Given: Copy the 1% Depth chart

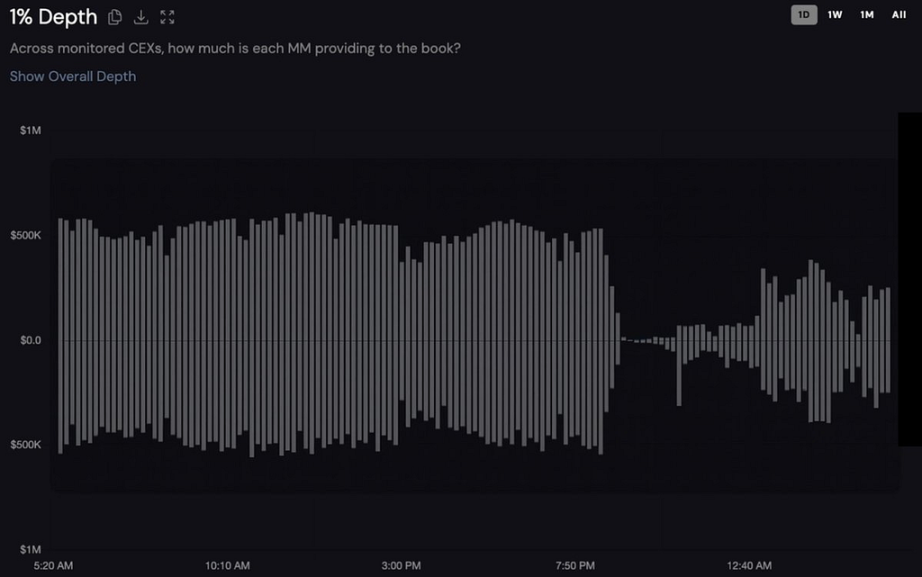Looking at the screenshot, I should [115, 17].
